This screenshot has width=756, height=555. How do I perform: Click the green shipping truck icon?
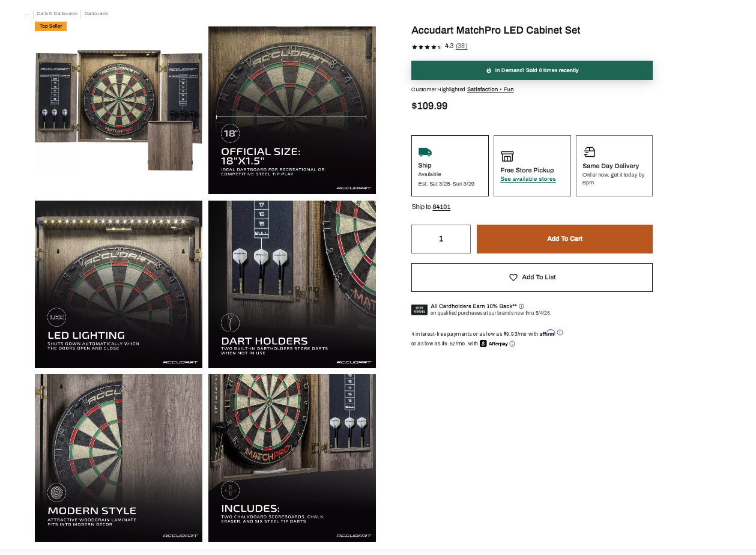[425, 152]
